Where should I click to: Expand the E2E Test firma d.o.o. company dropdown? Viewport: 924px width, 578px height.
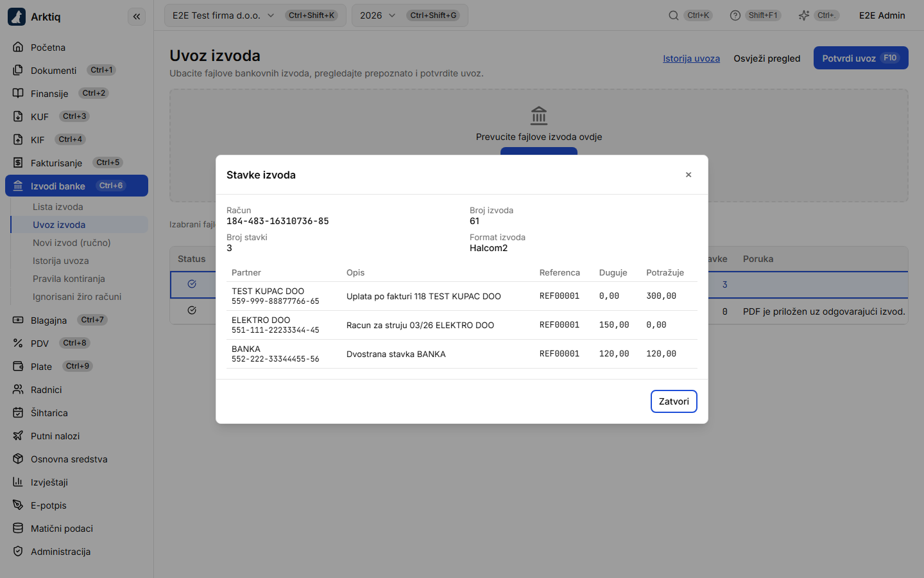tap(255, 15)
